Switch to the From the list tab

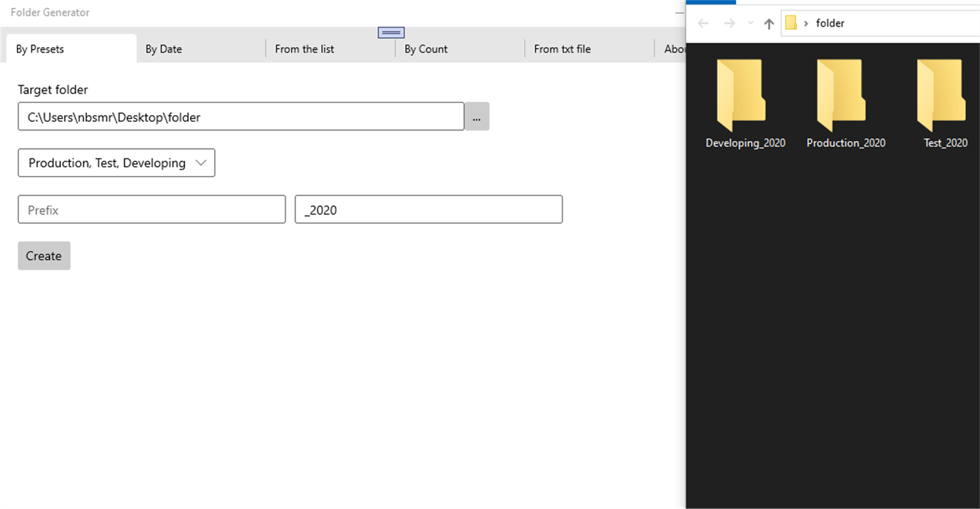pyautogui.click(x=304, y=48)
